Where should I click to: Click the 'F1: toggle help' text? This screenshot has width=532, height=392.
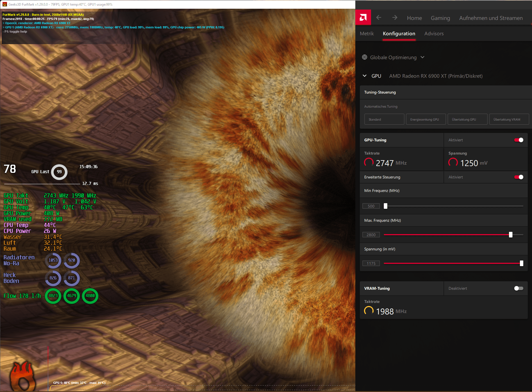(x=15, y=31)
